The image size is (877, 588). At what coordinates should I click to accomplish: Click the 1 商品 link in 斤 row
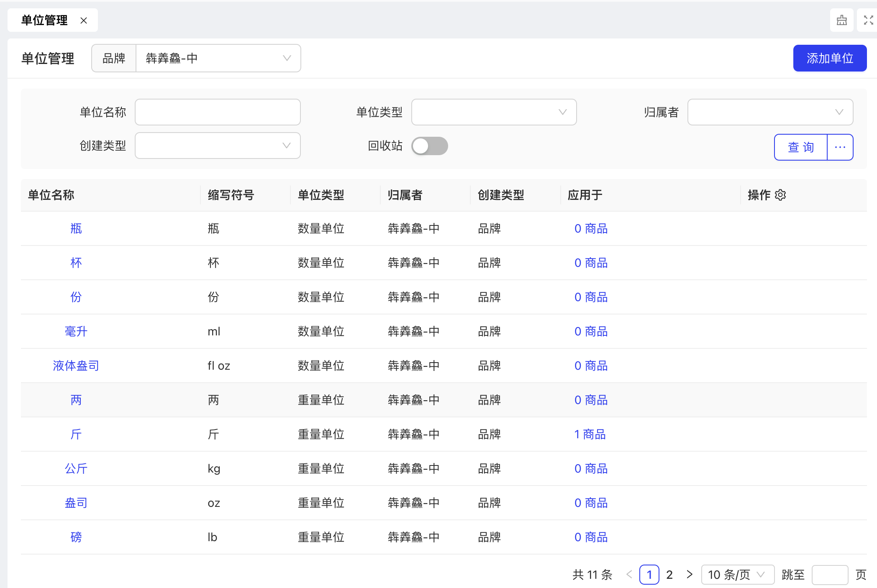590,434
